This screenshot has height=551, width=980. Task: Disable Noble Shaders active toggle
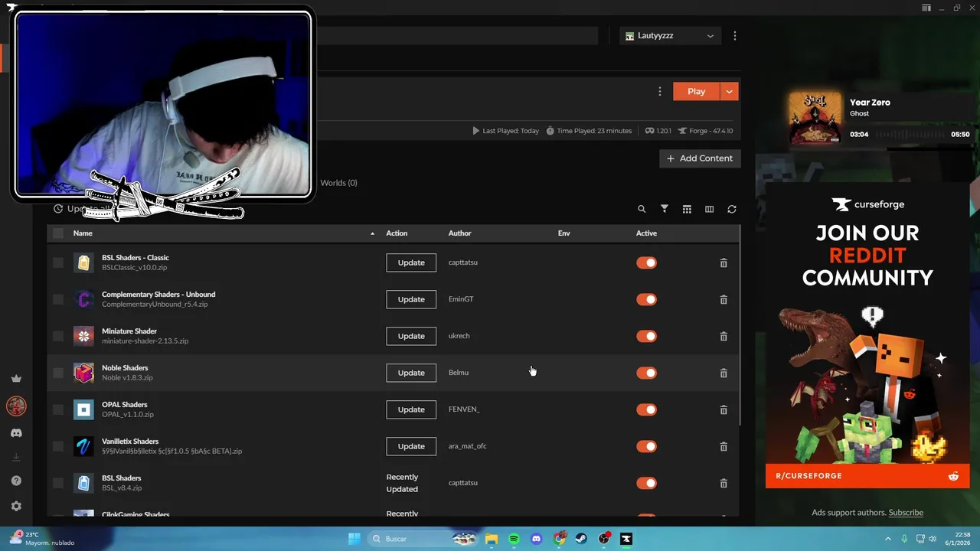646,373
